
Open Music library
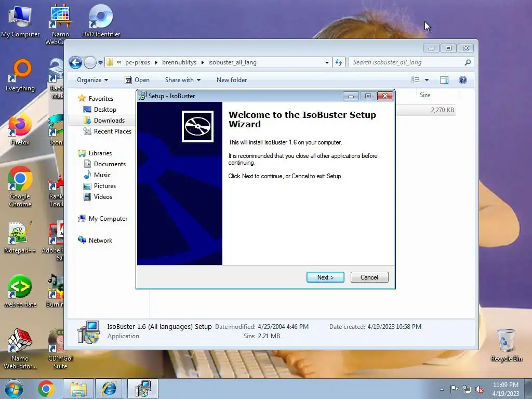click(102, 175)
